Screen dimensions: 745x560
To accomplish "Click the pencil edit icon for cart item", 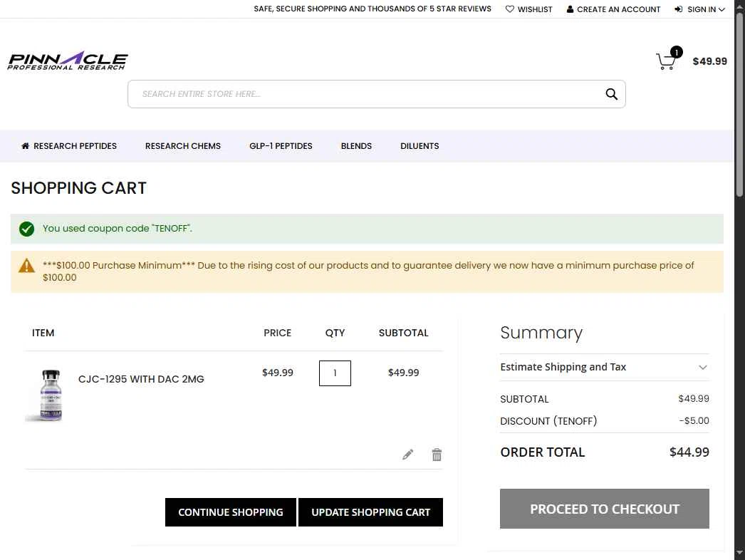I will (407, 455).
